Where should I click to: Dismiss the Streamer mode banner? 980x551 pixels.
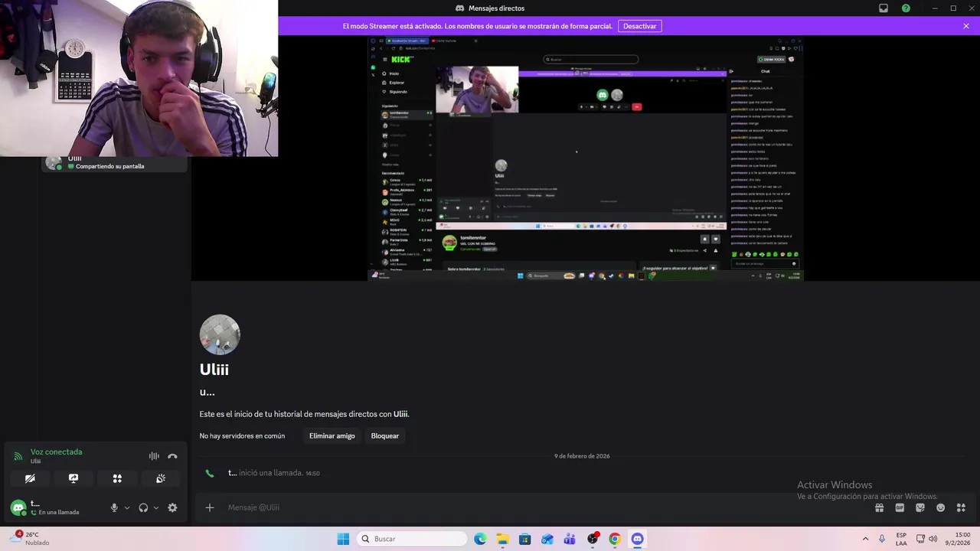coord(966,26)
